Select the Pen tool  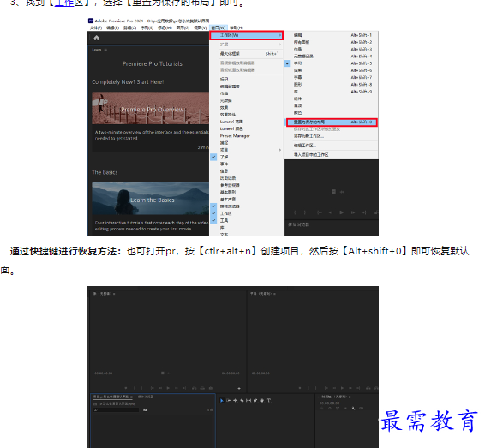[255, 400]
